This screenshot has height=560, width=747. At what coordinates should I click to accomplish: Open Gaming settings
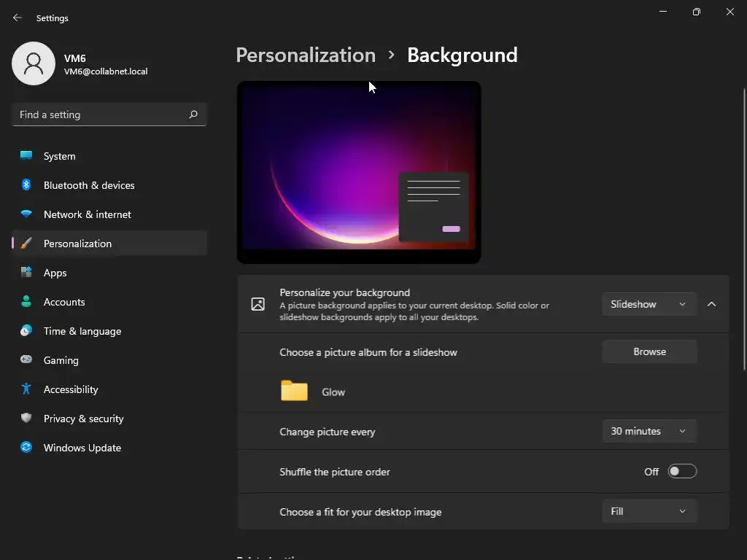pos(109,360)
